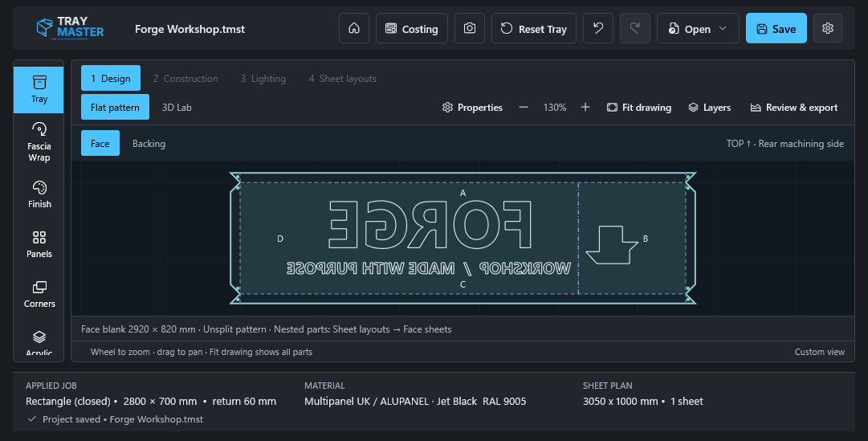Expand the Open file dropdown
Screen dimensions: 868x441
click(698, 28)
